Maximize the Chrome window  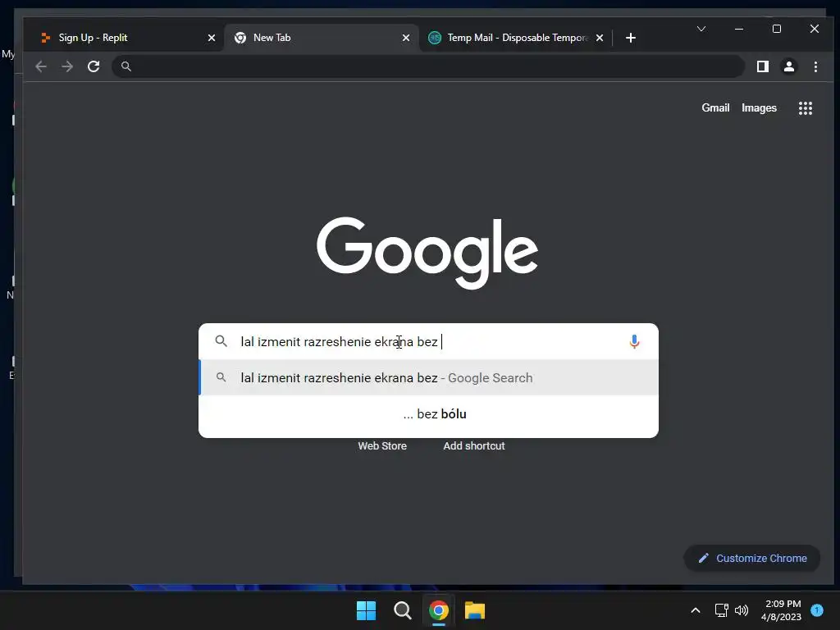coord(776,29)
